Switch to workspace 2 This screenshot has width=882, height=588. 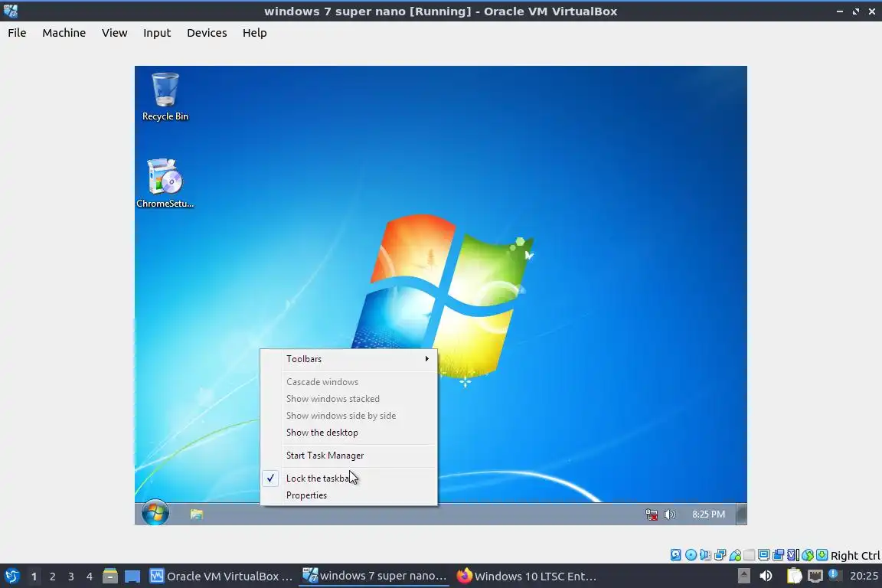click(52, 577)
